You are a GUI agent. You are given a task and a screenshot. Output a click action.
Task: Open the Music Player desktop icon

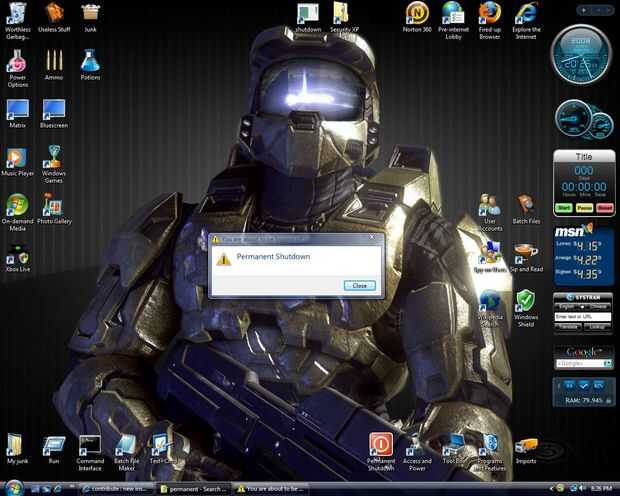(x=17, y=158)
